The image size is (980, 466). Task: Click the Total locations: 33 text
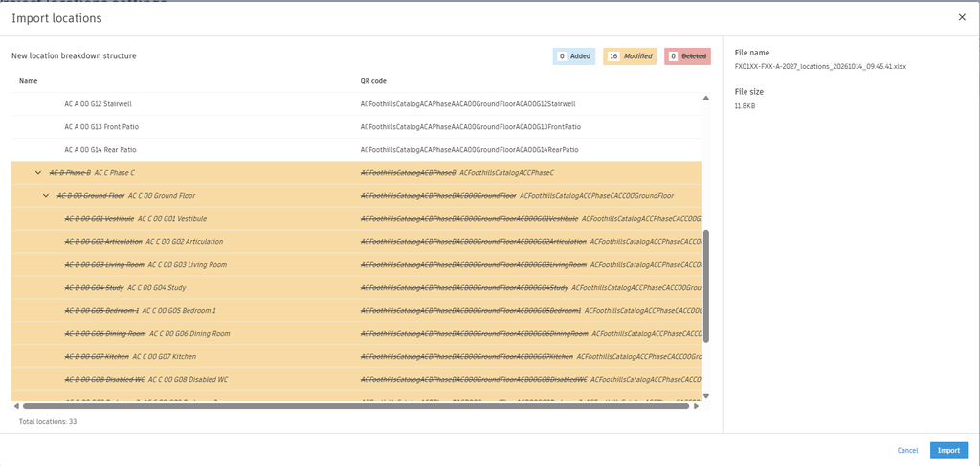[x=48, y=422]
